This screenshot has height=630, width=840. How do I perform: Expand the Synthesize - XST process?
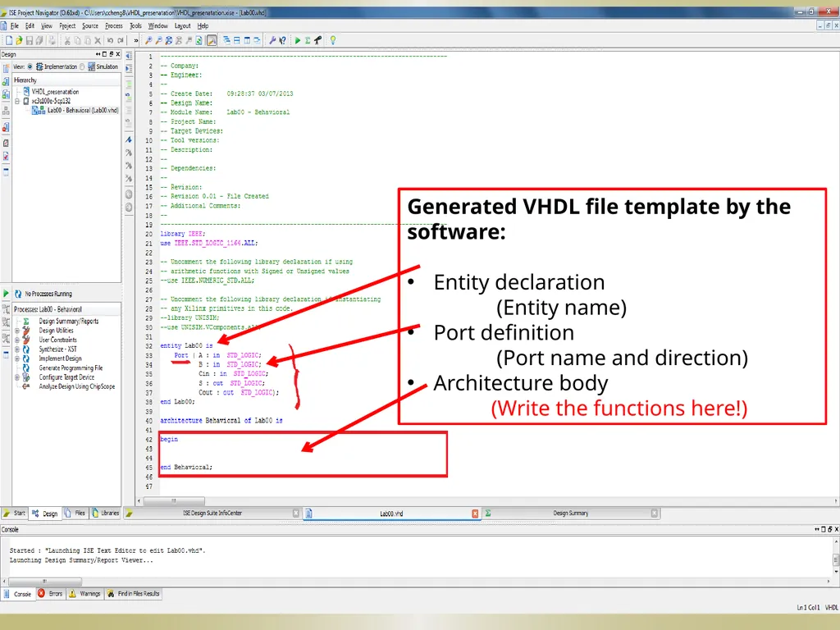tap(17, 349)
